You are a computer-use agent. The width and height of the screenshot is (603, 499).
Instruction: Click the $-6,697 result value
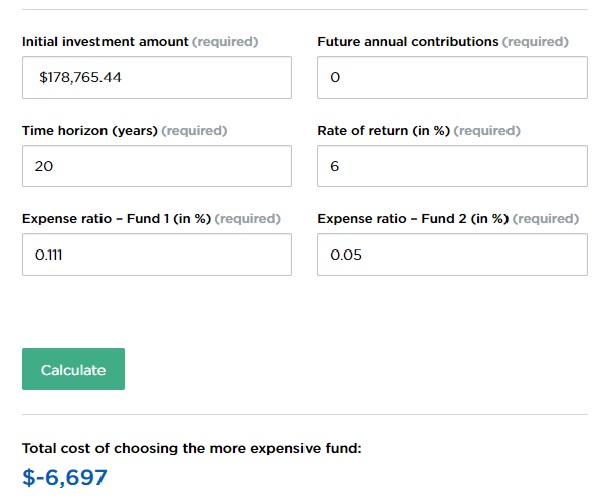(x=65, y=477)
